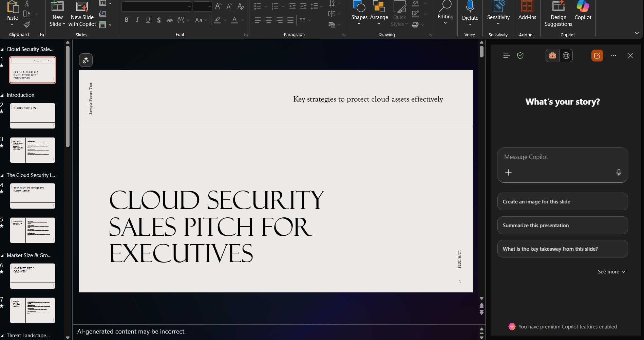644x340 pixels.
Task: Toggle bold formatting
Action: point(127,20)
